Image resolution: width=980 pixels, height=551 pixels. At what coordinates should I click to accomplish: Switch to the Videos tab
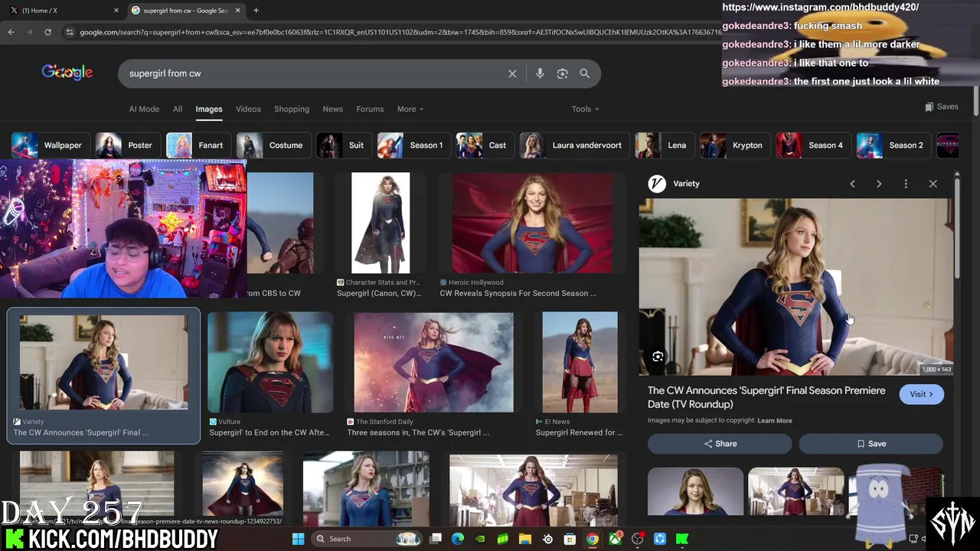point(248,109)
